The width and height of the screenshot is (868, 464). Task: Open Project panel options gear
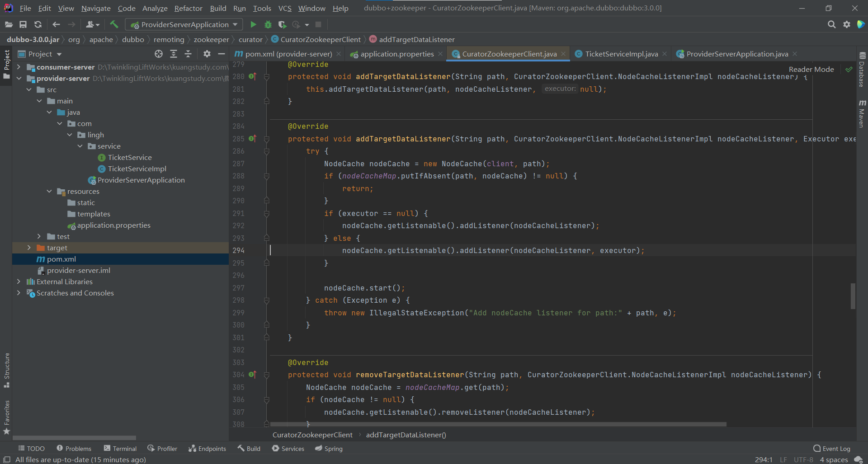point(207,54)
